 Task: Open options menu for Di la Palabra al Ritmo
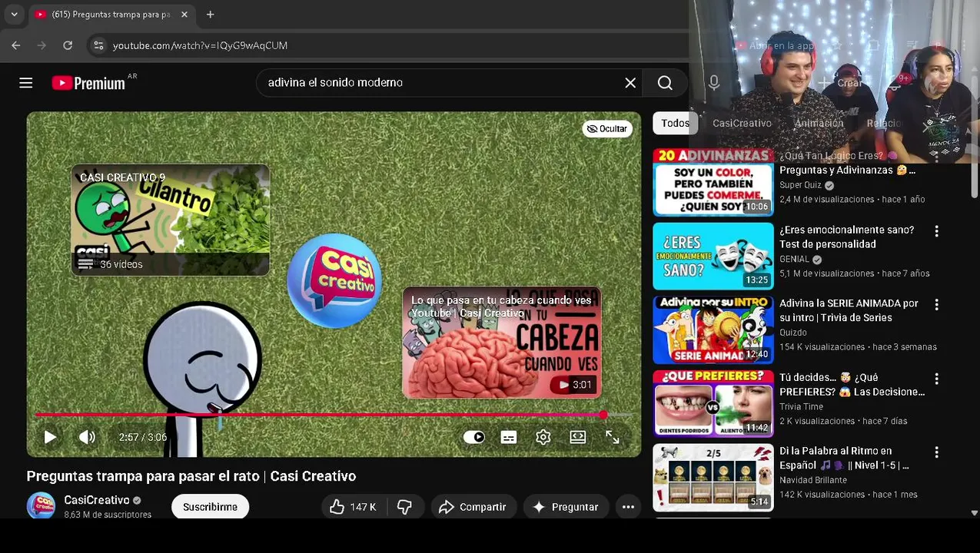tap(936, 452)
